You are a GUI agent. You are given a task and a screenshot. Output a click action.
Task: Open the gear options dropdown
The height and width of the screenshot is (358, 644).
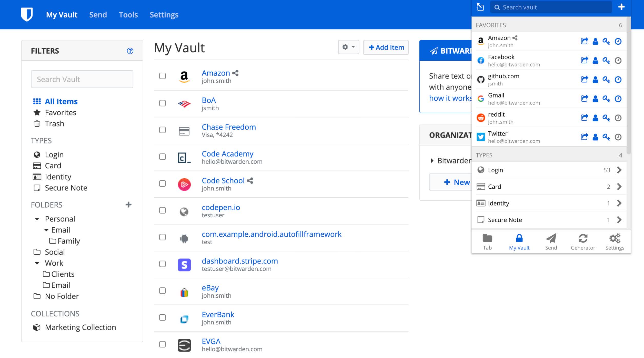(x=348, y=47)
